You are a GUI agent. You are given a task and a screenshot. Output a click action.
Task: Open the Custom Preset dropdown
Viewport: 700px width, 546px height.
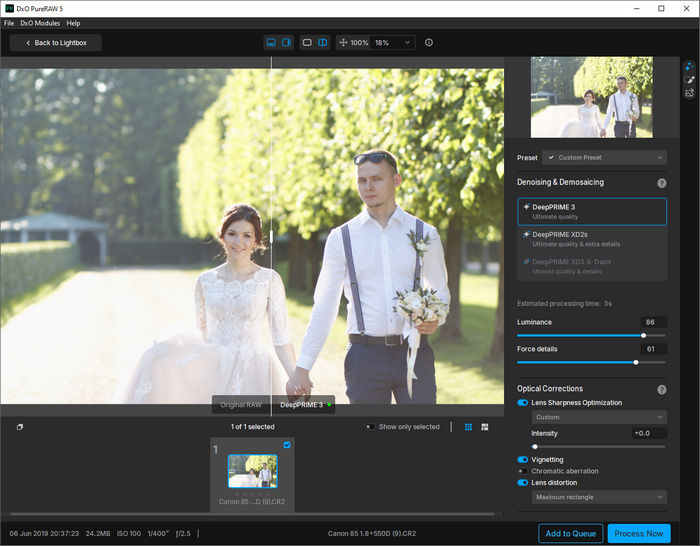point(605,158)
